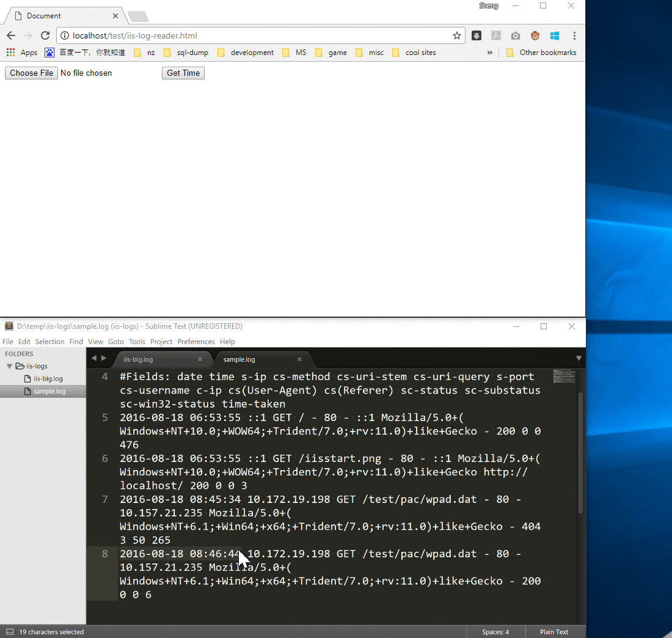Open iis-big.log from the sidebar folder
The image size is (672, 638).
48,379
